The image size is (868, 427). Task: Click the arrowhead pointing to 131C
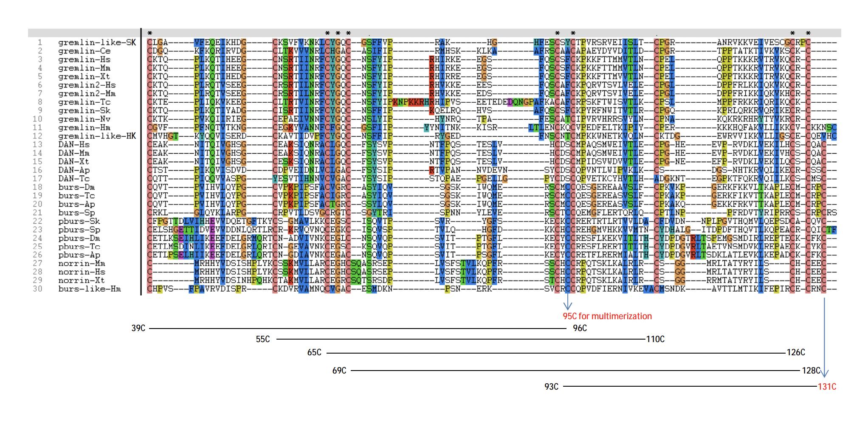824,374
